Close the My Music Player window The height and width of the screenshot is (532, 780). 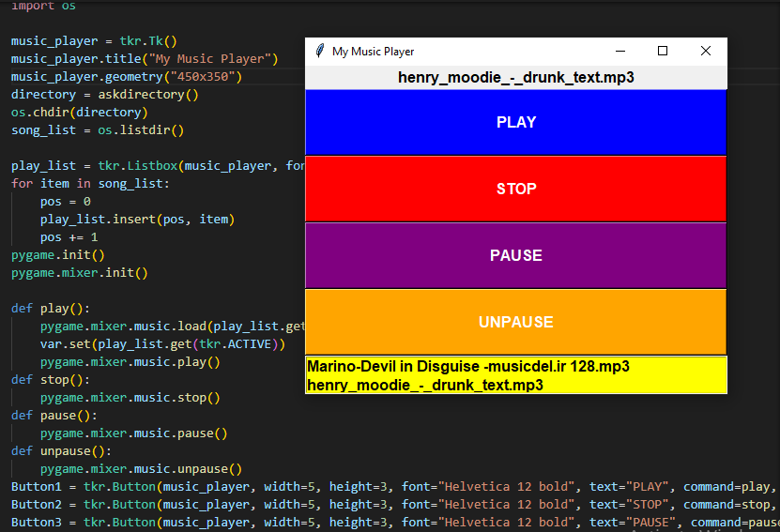[x=706, y=51]
